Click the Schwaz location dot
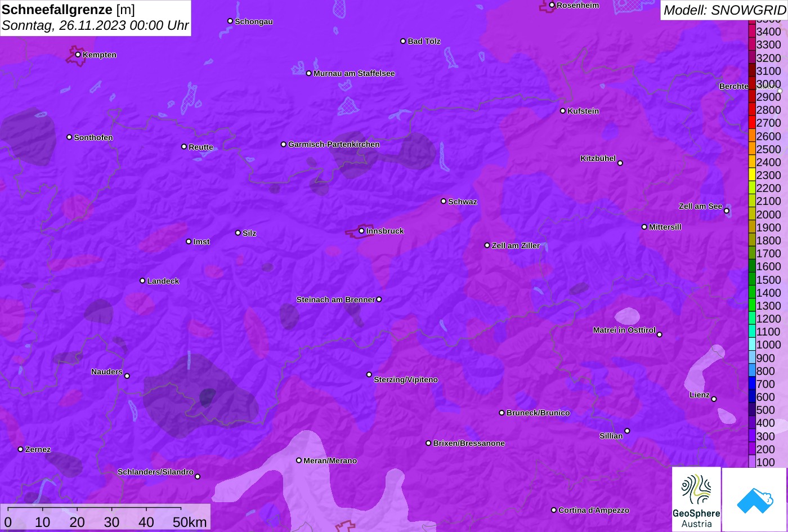788x532 pixels. click(x=443, y=201)
